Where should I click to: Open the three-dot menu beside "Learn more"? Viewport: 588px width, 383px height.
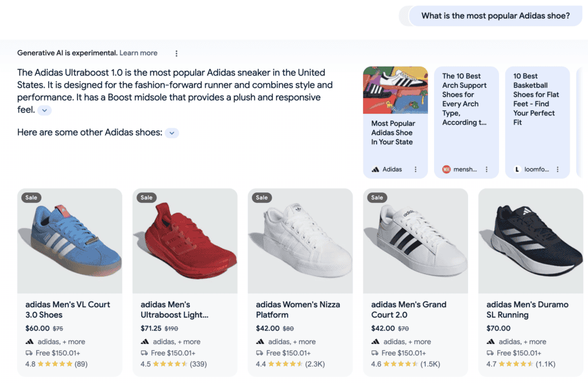pyautogui.click(x=176, y=53)
